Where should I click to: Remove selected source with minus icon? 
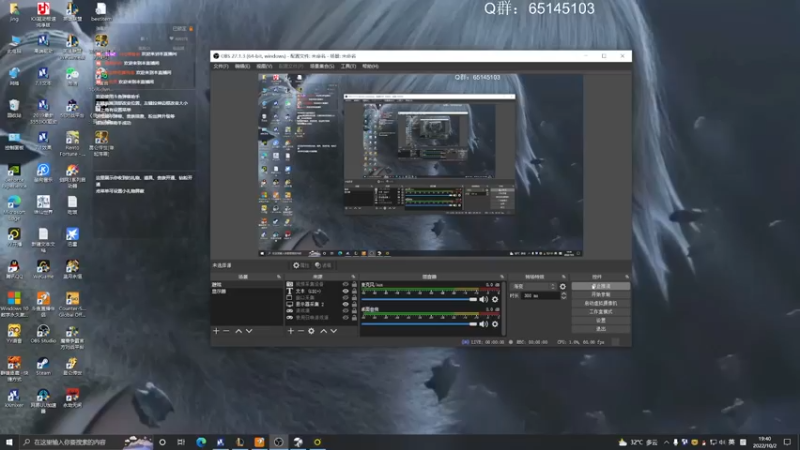pos(301,331)
